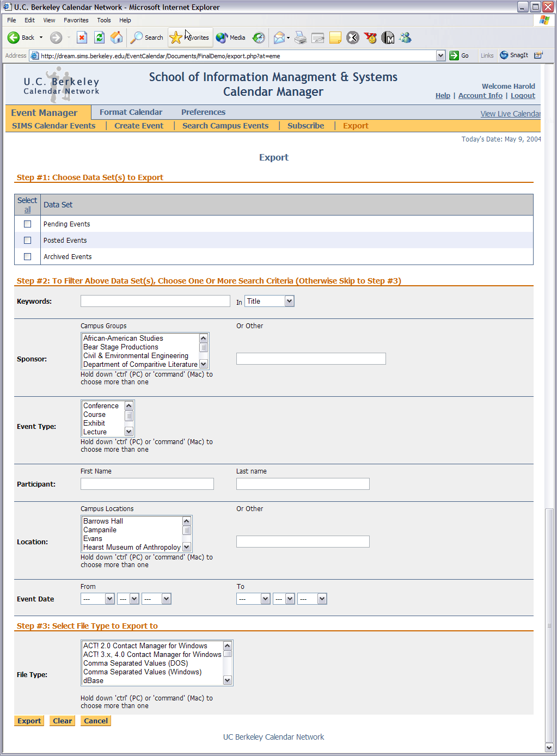The height and width of the screenshot is (756, 557).
Task: Click the round M toolbar icon
Action: tap(388, 38)
